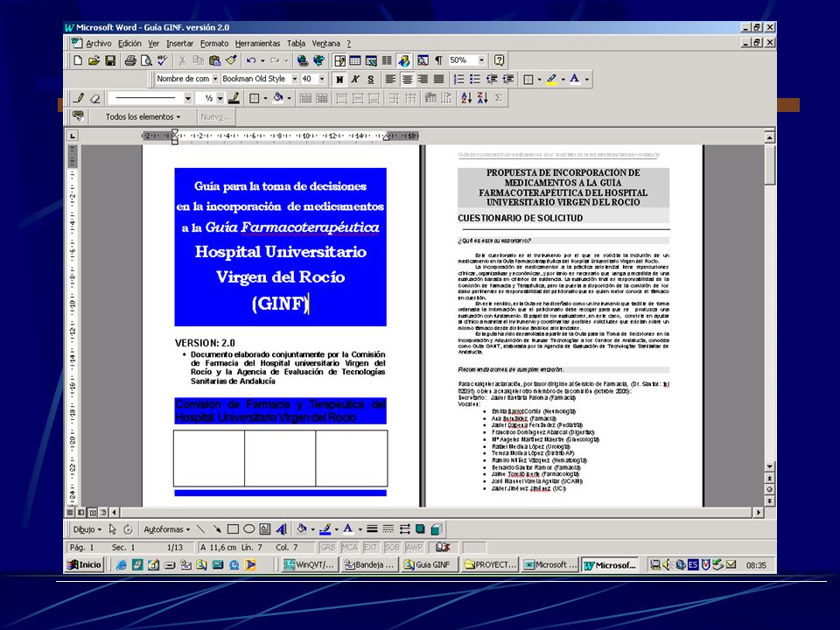Click the 3-D effect icon
The width and height of the screenshot is (840, 630).
[x=436, y=529]
